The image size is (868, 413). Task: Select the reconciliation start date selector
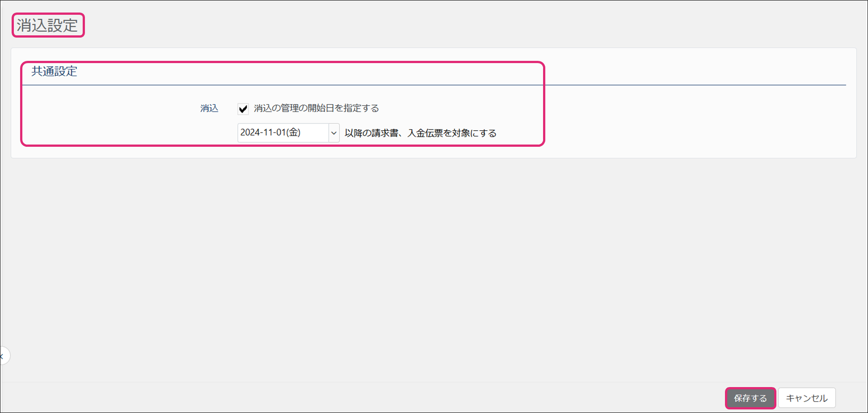pos(288,133)
